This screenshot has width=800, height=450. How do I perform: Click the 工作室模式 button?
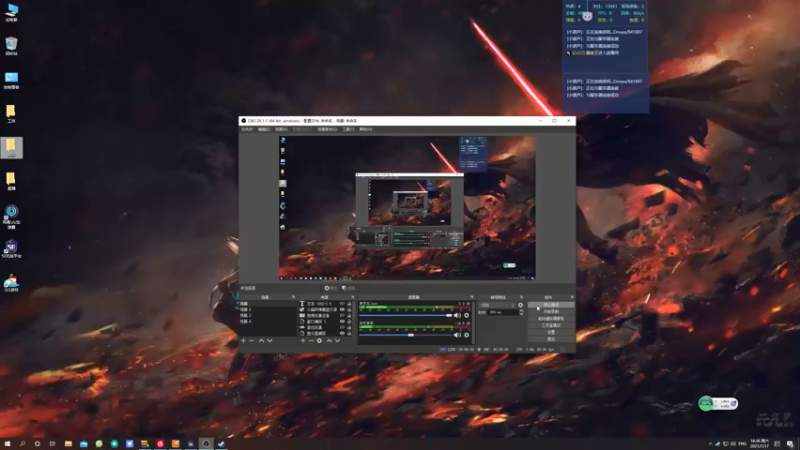pyautogui.click(x=551, y=325)
